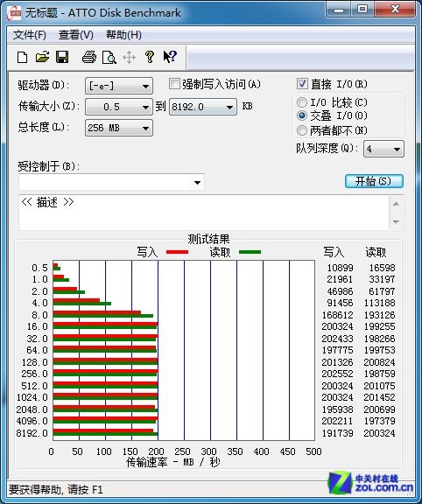422x504 pixels.
Task: Click read value 199753 for 64.0 row
Action: [x=380, y=350]
